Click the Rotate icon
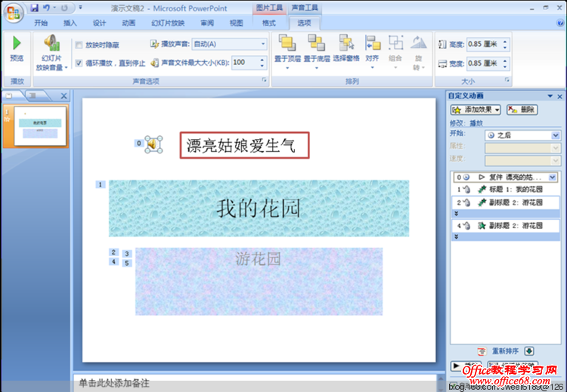 (x=419, y=43)
